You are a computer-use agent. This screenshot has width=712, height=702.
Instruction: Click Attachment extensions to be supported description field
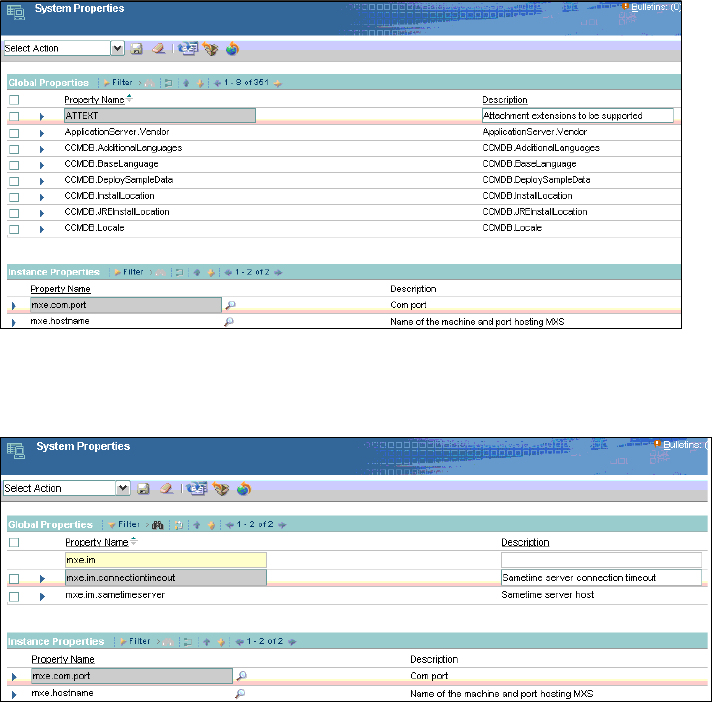[578, 116]
